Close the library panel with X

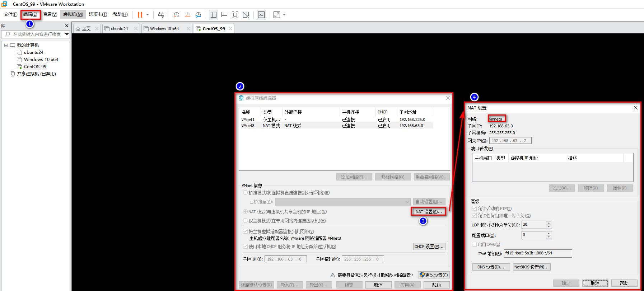click(67, 26)
